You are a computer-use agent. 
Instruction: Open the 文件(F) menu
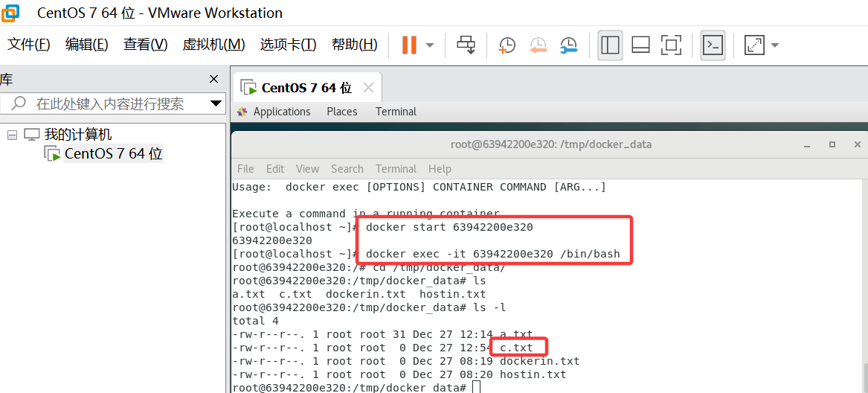pyautogui.click(x=29, y=45)
